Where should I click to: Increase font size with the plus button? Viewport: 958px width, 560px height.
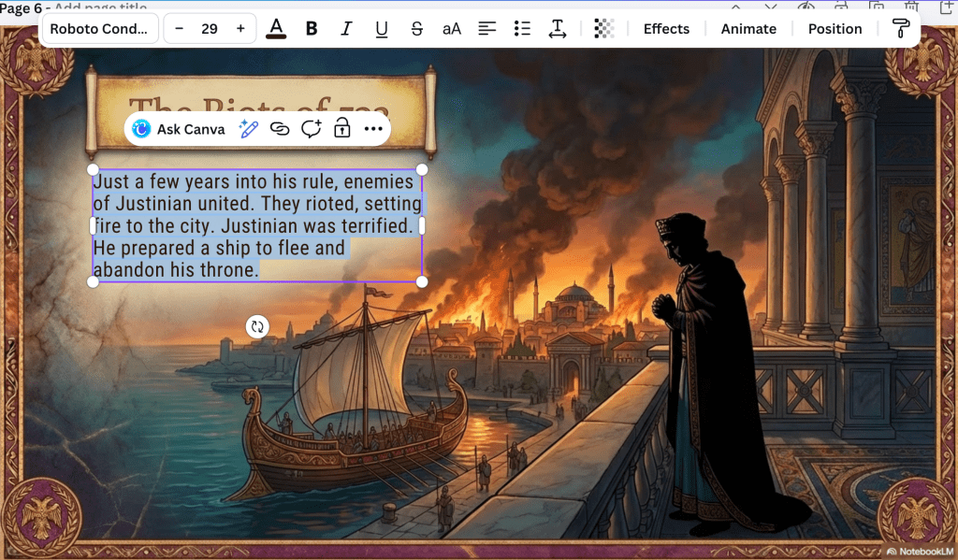click(x=240, y=29)
